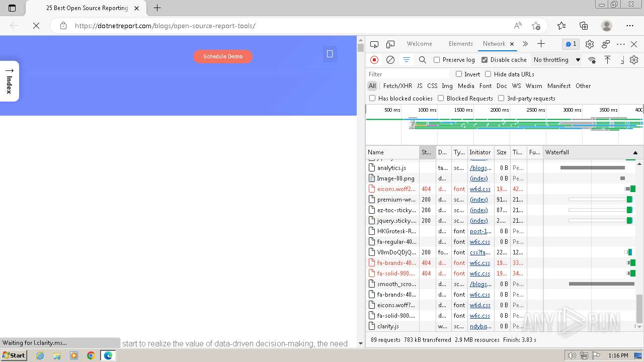Open DevTools settings gear
Image resolution: width=644 pixels, height=362 pixels.
(x=590, y=44)
